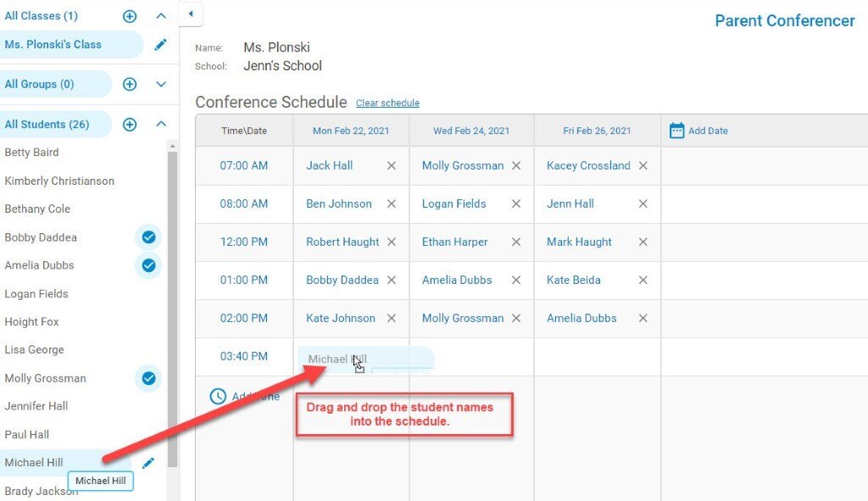Edit Michael Hill with pencil icon
The image size is (868, 501).
147,463
